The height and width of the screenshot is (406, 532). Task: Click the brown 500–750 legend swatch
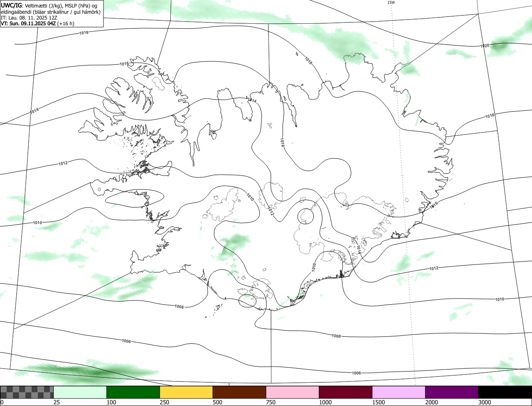239,392
